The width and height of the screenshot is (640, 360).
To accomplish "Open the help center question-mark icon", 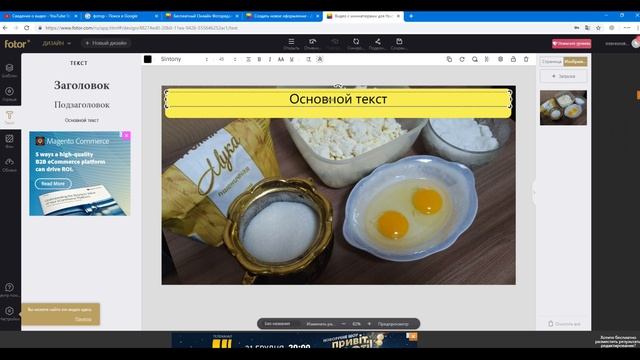I will click(9, 287).
